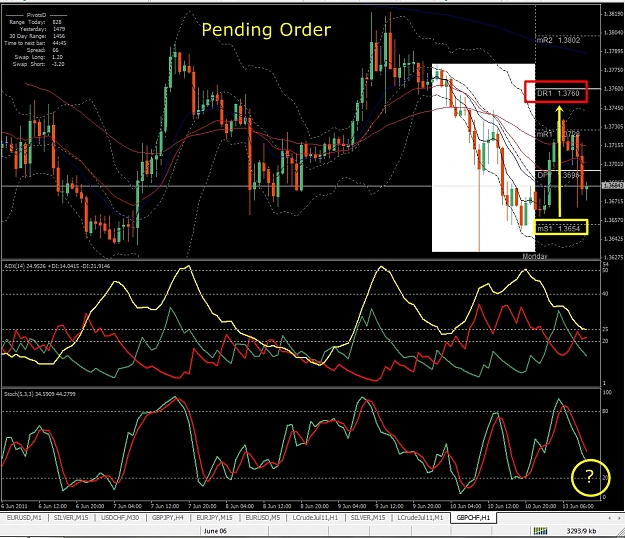Click the current price tag on price axis

click(613, 186)
